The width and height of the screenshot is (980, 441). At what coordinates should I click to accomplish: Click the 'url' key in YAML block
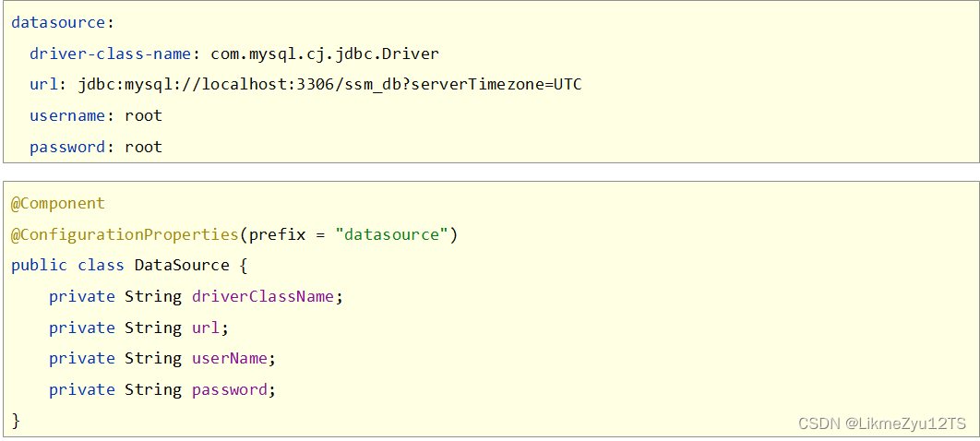43,84
